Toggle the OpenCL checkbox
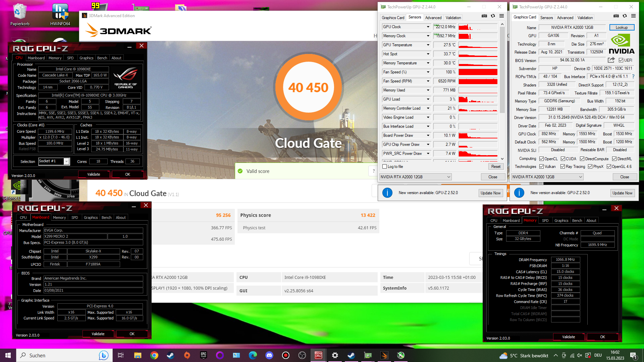644x362 pixels. coord(541,159)
